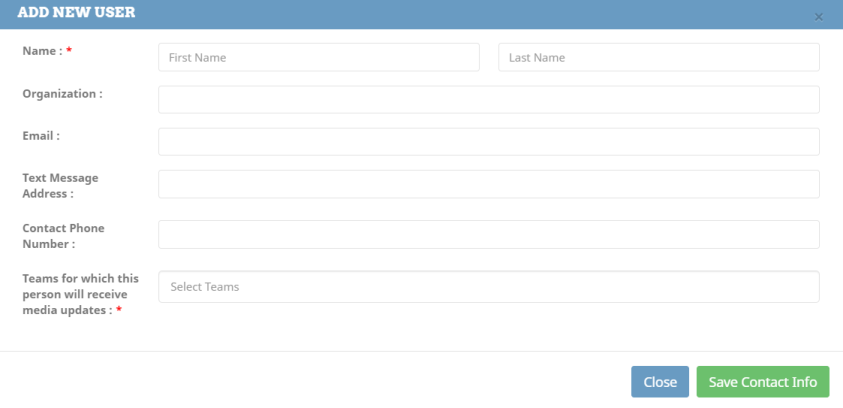Dismiss dialog using the header X icon

pos(819,17)
